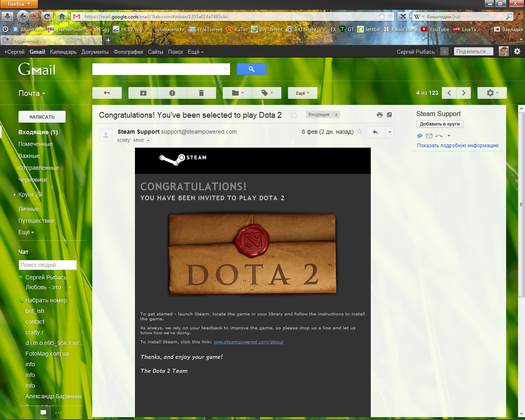This screenshot has height=420, width=525.
Task: Open Сайты in Google bar
Action: (155, 52)
